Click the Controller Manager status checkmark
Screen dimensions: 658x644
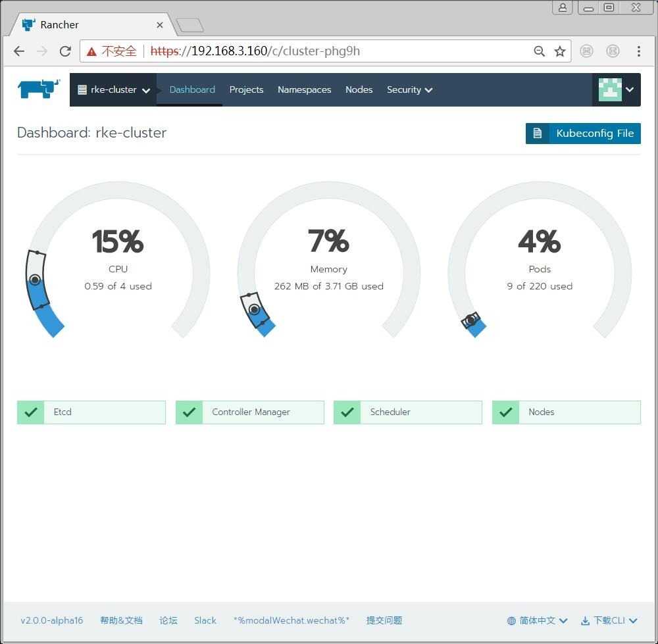[190, 412]
